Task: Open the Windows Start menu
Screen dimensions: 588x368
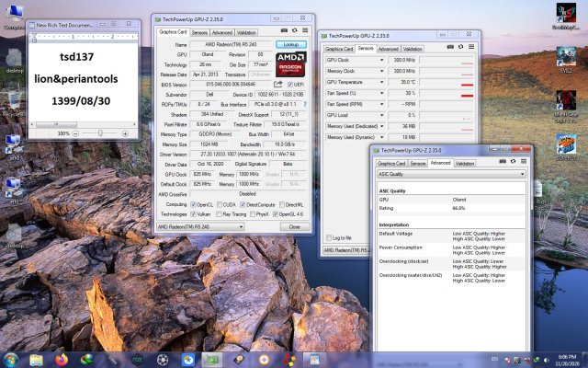Action: click(11, 358)
